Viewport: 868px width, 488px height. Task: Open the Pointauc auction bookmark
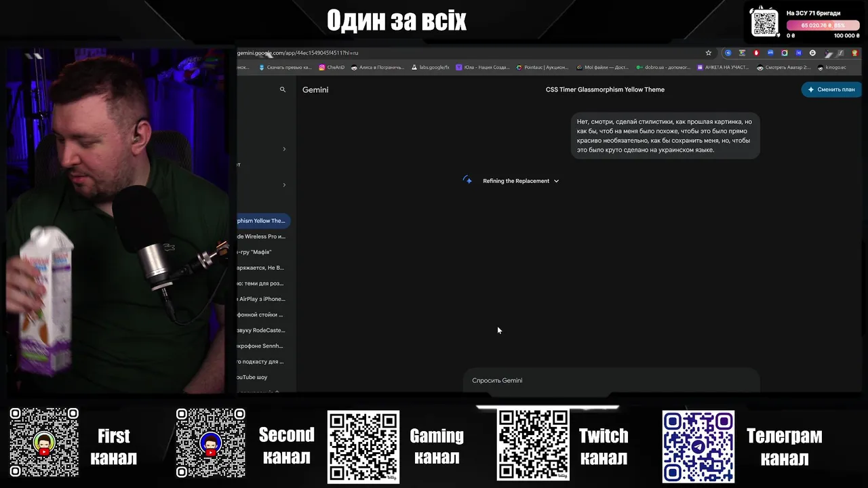(x=542, y=67)
